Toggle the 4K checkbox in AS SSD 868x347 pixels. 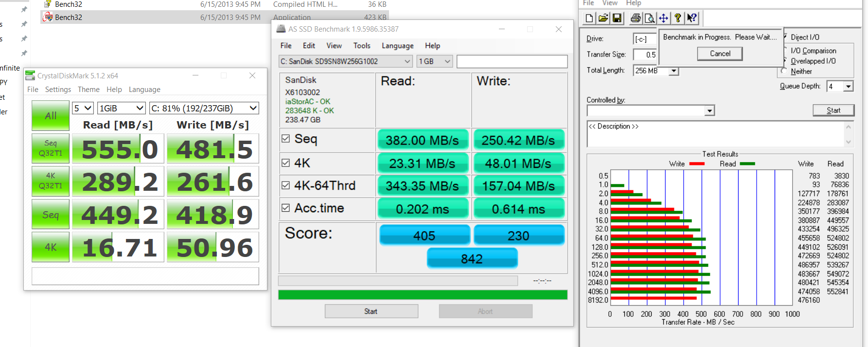[286, 163]
